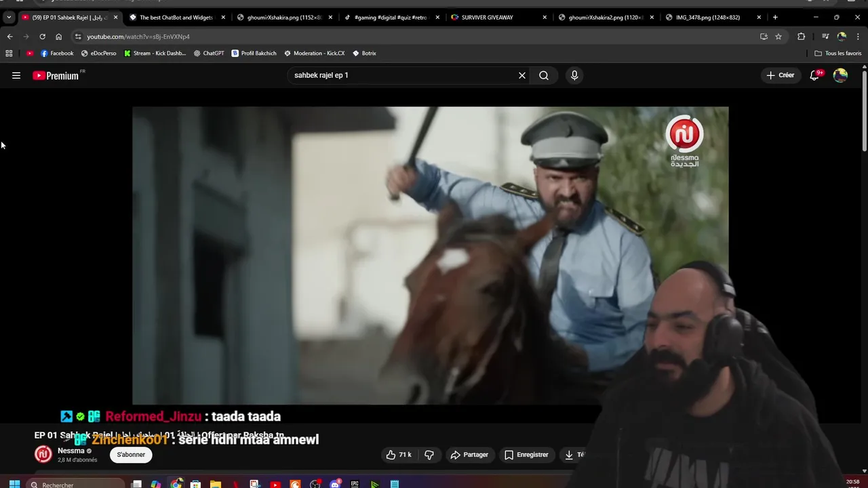This screenshot has height=488, width=868.
Task: Switch to ghoumirXshakira.png tab
Action: [x=284, y=17]
